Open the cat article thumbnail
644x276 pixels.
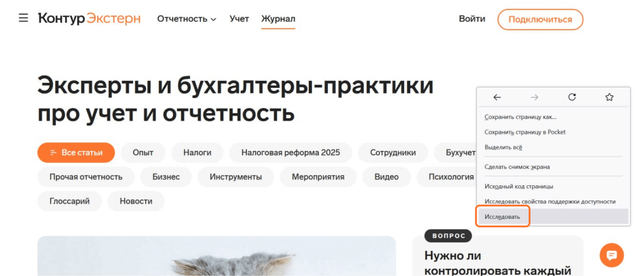(x=217, y=256)
